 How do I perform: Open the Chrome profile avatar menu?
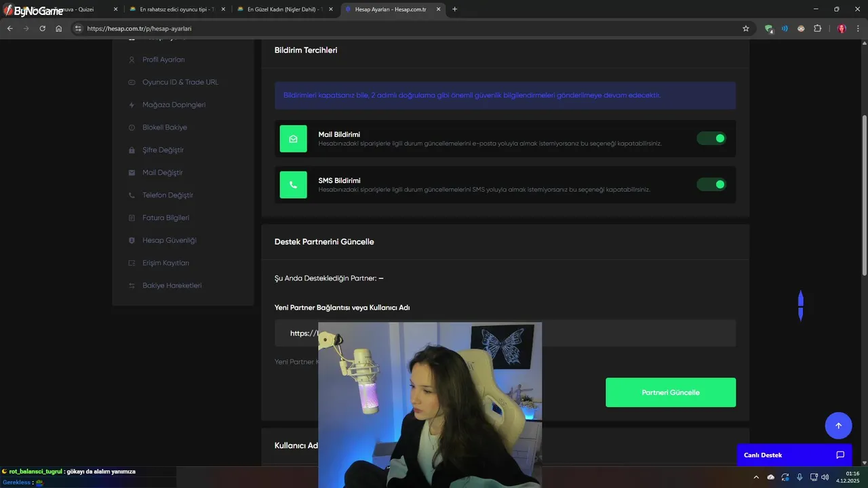click(842, 28)
